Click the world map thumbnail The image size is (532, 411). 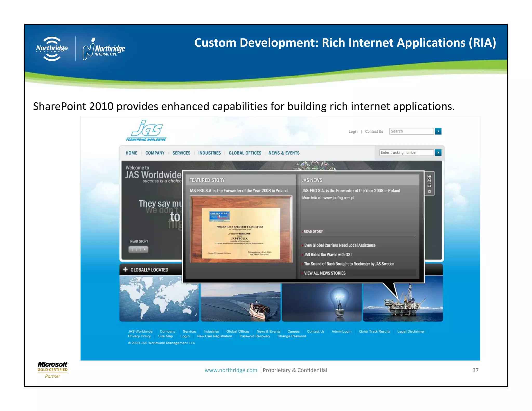click(x=159, y=299)
